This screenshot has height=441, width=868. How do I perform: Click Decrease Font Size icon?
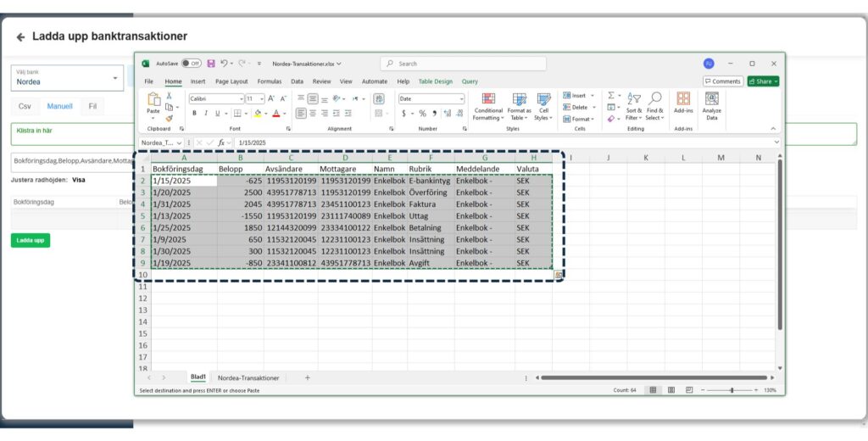click(x=283, y=98)
